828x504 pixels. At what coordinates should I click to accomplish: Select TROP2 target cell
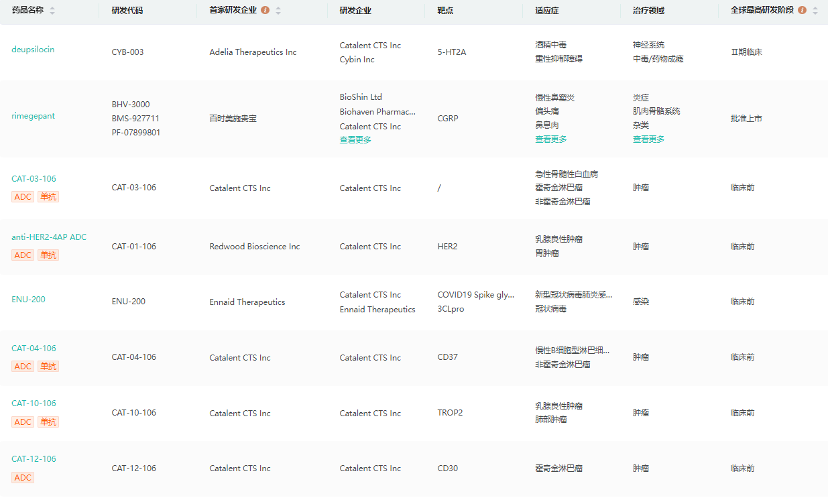[x=450, y=413]
